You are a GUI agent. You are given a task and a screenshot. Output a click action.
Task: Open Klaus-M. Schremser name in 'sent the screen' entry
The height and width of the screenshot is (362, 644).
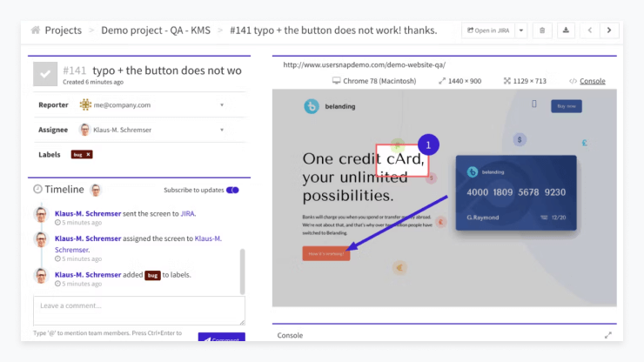(x=88, y=214)
